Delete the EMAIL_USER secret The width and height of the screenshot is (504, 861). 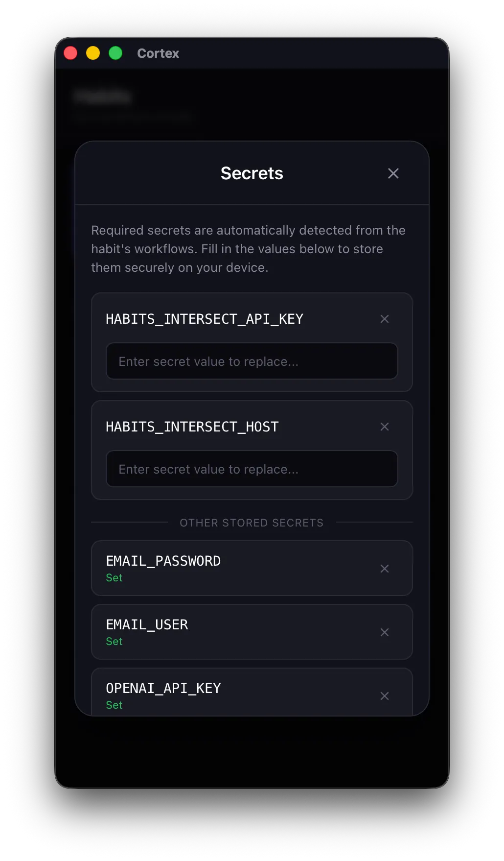385,632
